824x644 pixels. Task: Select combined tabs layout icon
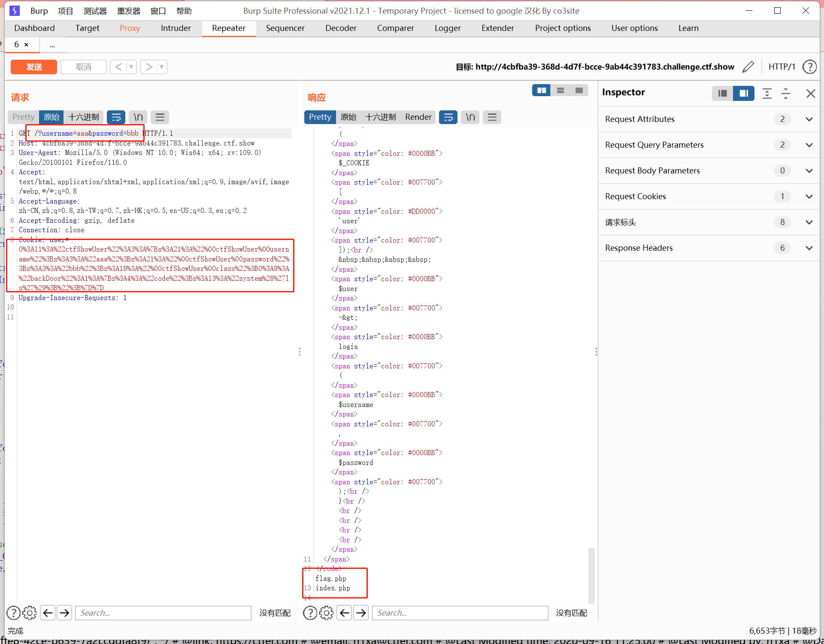pyautogui.click(x=579, y=91)
